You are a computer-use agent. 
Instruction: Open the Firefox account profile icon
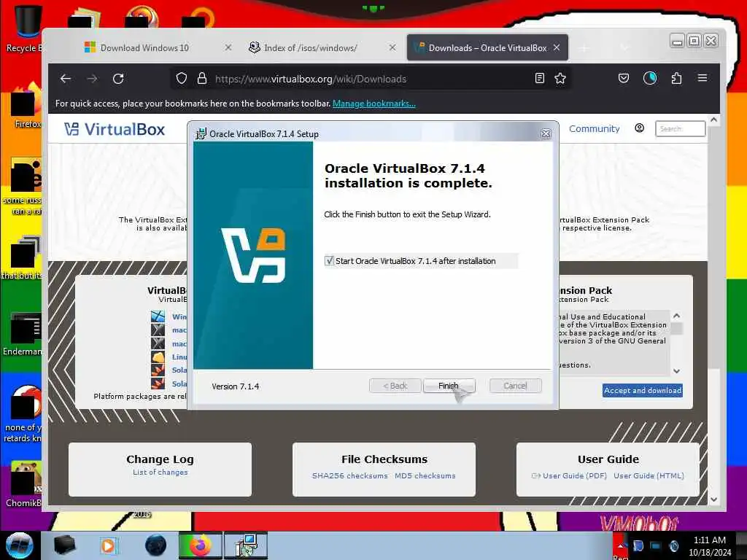[650, 79]
